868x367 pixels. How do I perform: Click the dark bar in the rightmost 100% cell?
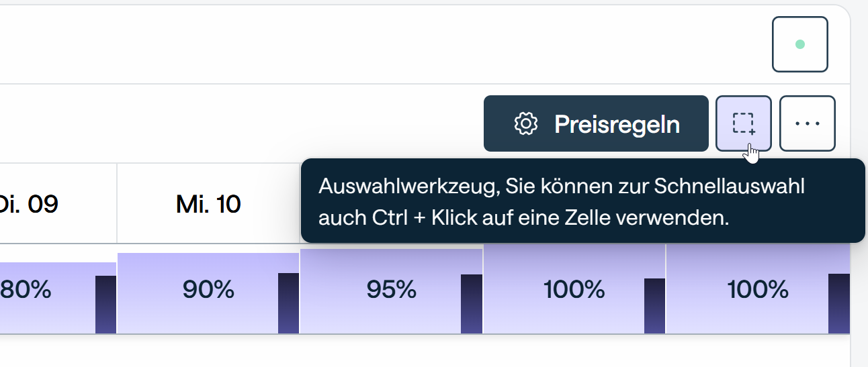(838, 303)
